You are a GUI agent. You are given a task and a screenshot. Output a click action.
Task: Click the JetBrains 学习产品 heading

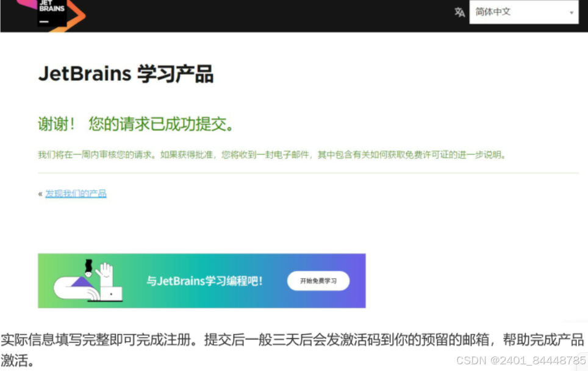126,74
